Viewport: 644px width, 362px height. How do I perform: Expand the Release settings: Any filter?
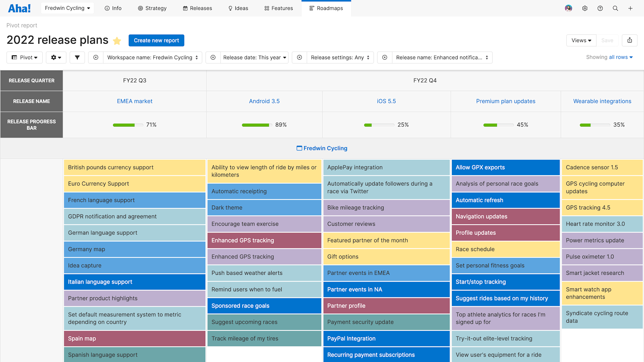(x=340, y=57)
